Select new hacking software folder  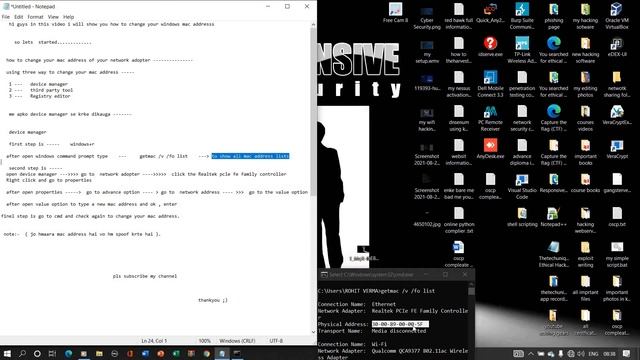tap(585, 50)
